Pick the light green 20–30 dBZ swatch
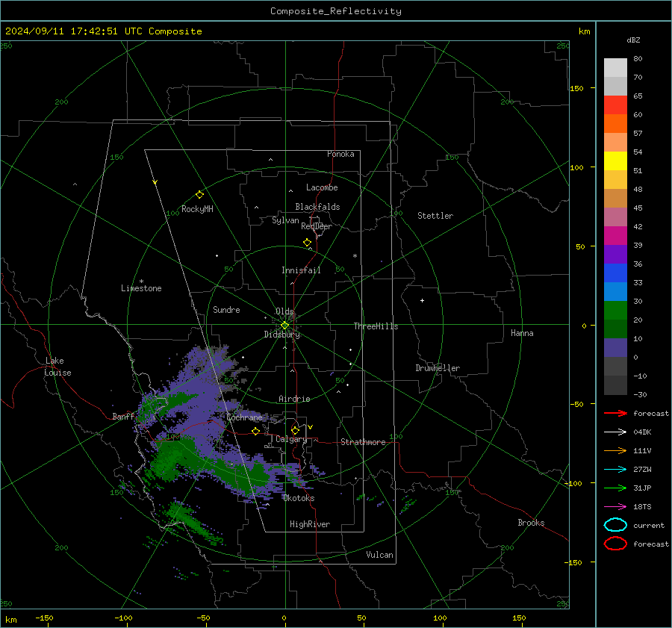672x628 pixels. 615,311
